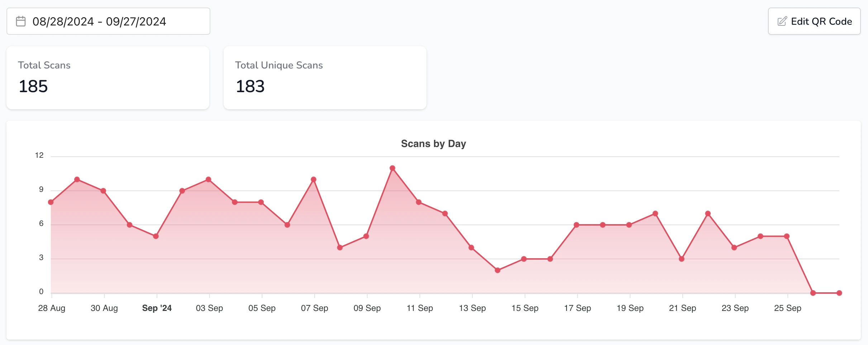Select the peak data point on 10 Sep

(392, 167)
